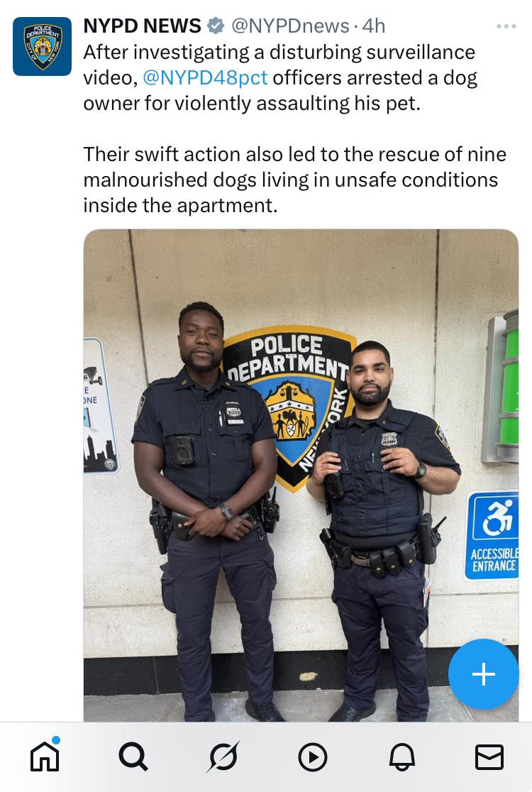Open the @NYPD48pct mention link
Viewport: 532px width, 792px height.
click(x=205, y=78)
